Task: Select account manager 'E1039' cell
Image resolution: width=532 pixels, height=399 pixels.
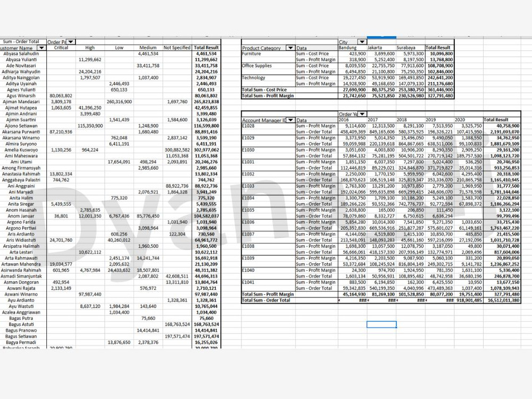Action: 268,259
